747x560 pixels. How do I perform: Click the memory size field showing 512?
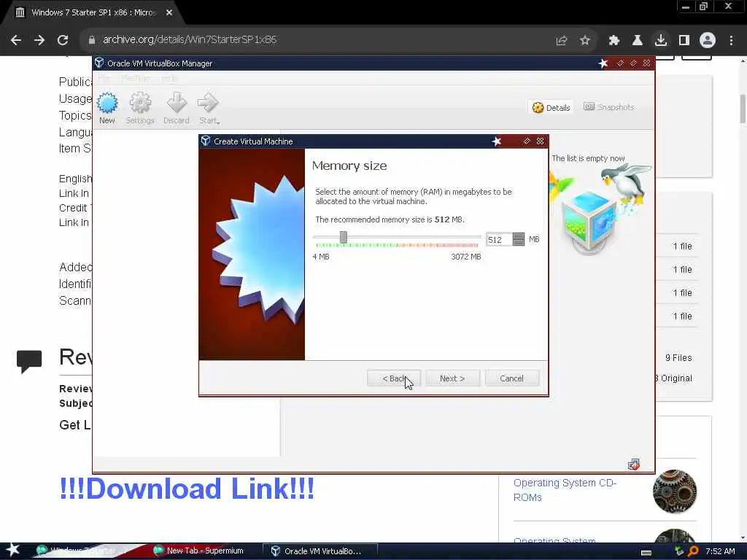pyautogui.click(x=498, y=239)
